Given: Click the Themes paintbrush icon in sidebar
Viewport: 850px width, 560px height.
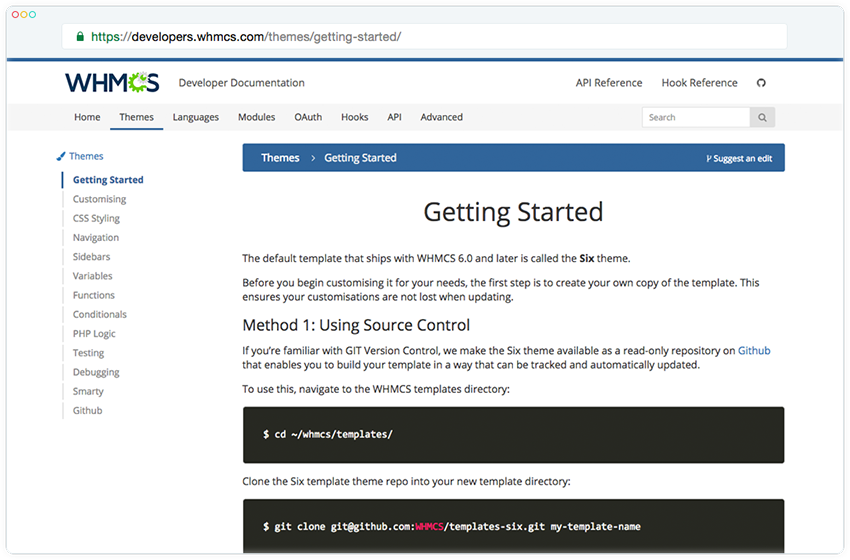Looking at the screenshot, I should (x=61, y=156).
